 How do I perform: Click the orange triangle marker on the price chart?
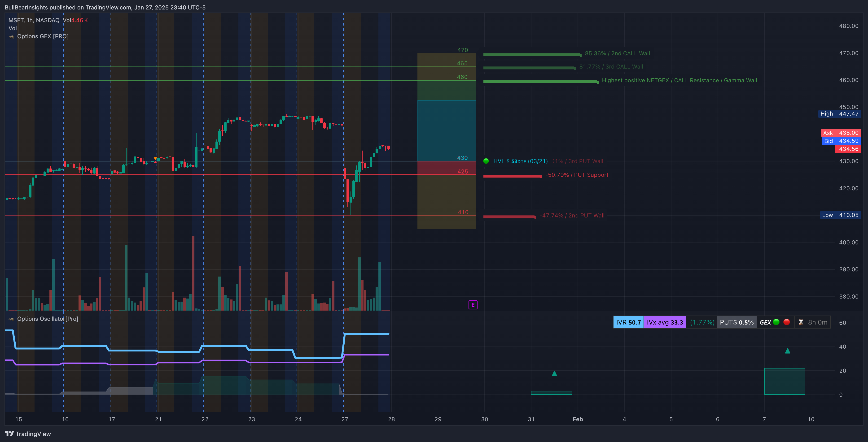(155, 159)
